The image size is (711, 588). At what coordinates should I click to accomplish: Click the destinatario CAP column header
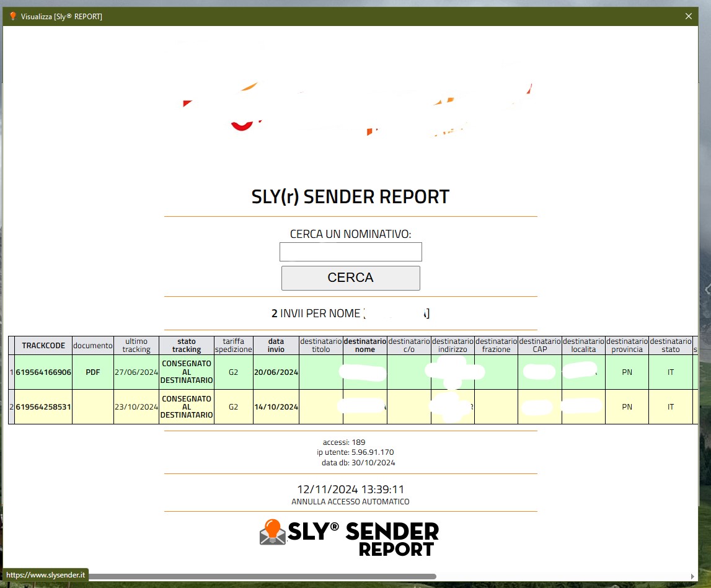tap(540, 346)
